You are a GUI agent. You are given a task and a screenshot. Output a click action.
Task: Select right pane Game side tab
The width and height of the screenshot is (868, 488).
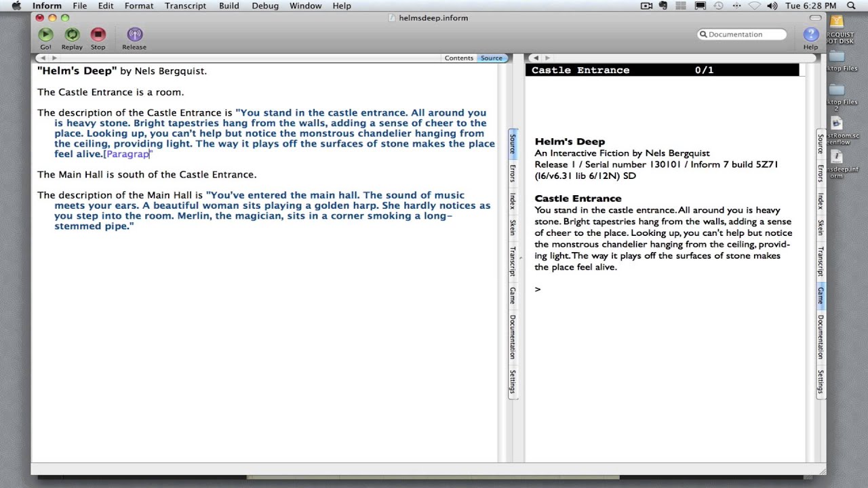tap(821, 296)
